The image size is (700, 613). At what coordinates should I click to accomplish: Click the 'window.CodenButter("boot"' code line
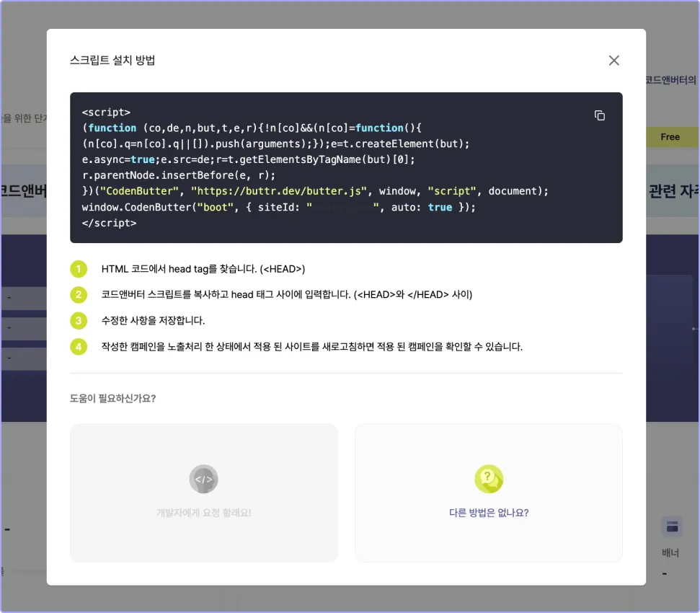pos(278,207)
